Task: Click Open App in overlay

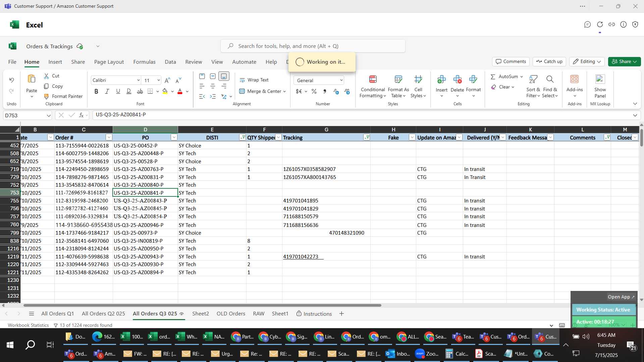Action: [621, 297]
